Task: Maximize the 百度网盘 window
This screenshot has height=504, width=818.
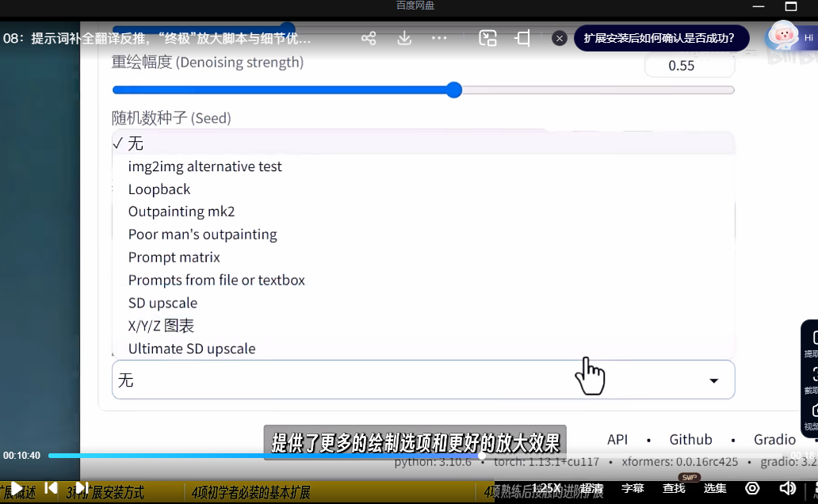Action: click(791, 6)
